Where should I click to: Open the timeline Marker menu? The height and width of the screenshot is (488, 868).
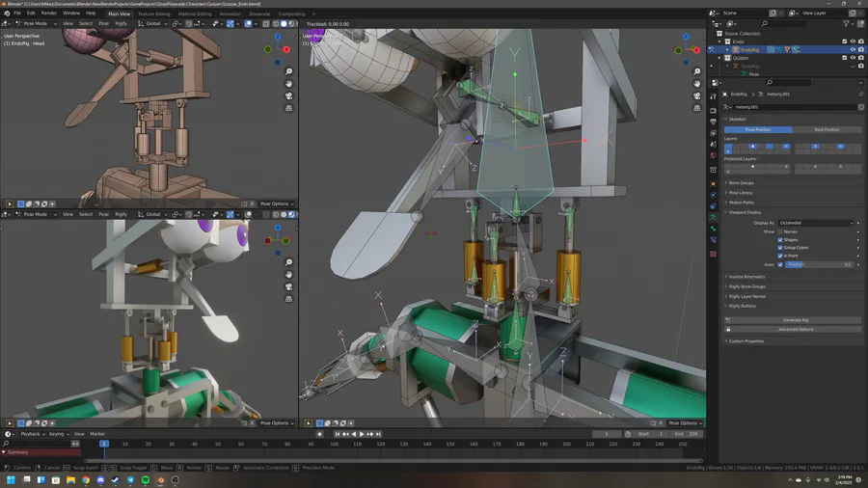97,434
